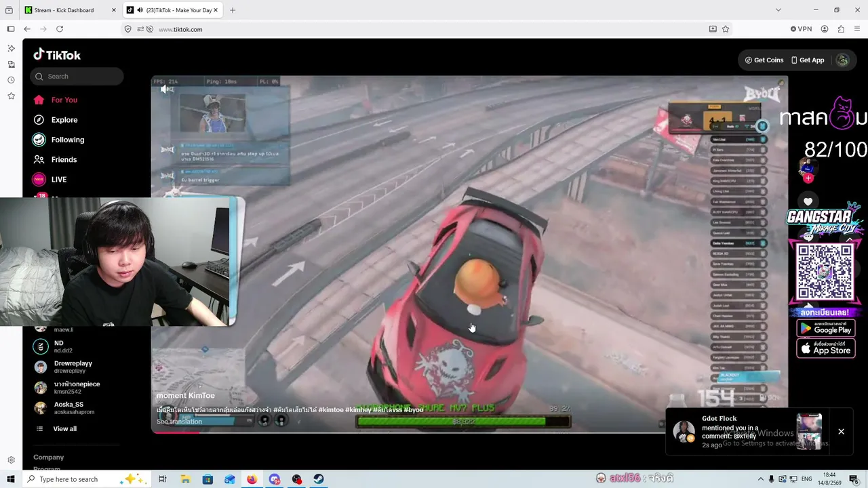Pause the playing TikTok video
Viewport: 868px width, 488px height.
point(469,254)
